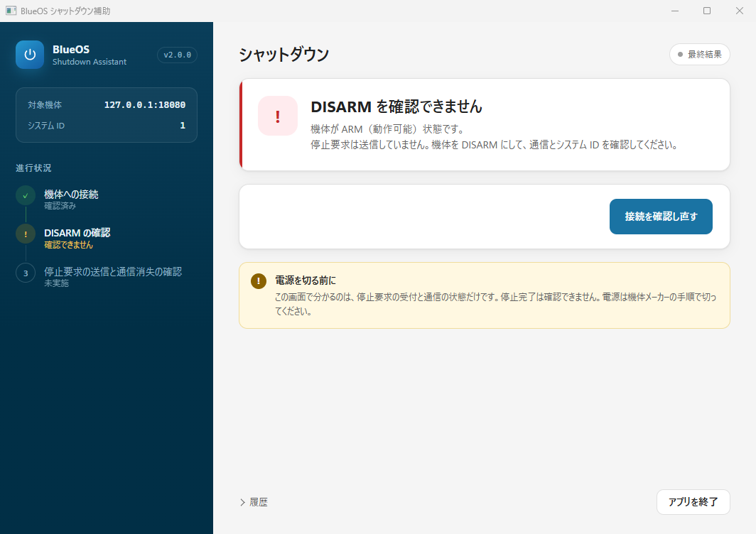Click the 進行状況 heading
This screenshot has height=534, width=756.
click(x=33, y=168)
